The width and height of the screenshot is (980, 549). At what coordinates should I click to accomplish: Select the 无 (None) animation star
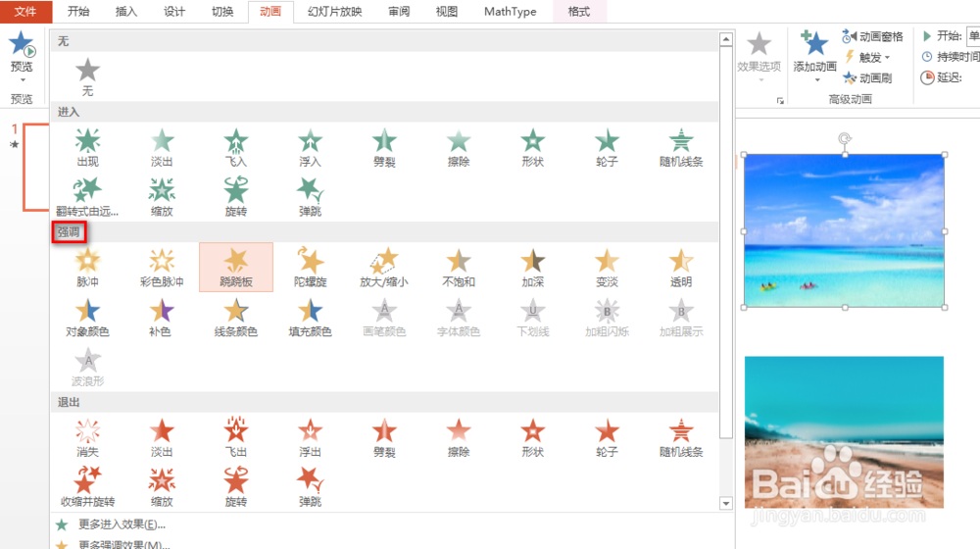[x=87, y=76]
